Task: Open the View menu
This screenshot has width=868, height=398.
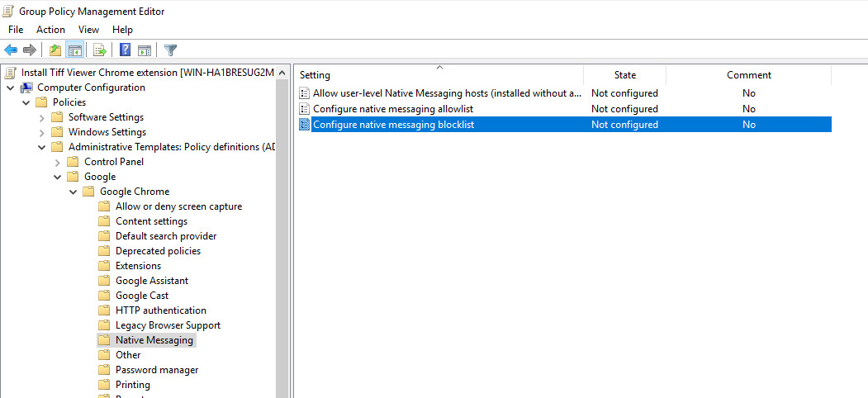Action: click(88, 30)
